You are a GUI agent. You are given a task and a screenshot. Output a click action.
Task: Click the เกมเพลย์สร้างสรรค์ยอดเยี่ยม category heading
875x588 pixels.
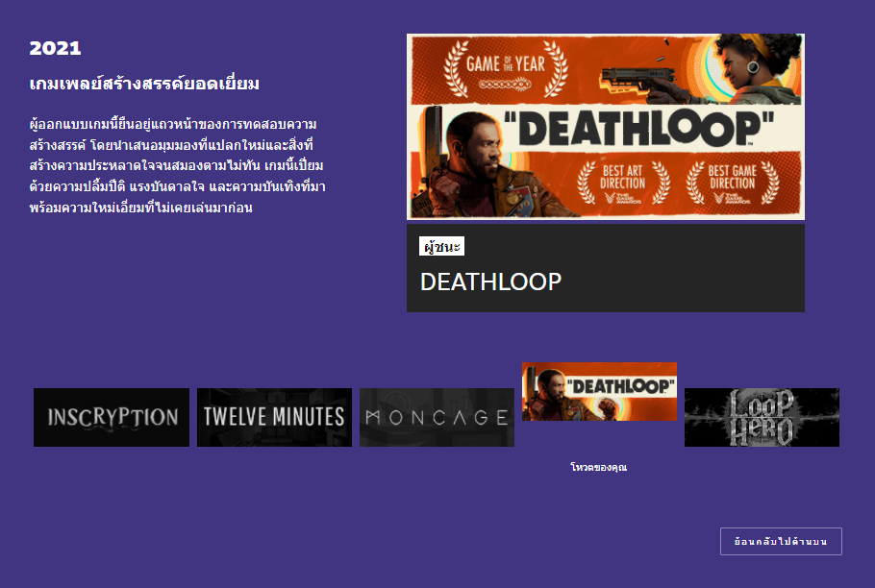[x=144, y=84]
